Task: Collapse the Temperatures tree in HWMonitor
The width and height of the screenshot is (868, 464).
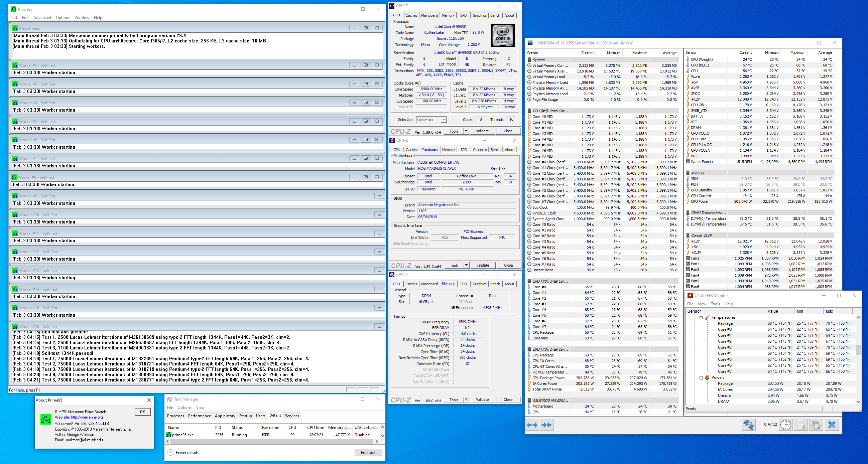Action: pos(701,318)
